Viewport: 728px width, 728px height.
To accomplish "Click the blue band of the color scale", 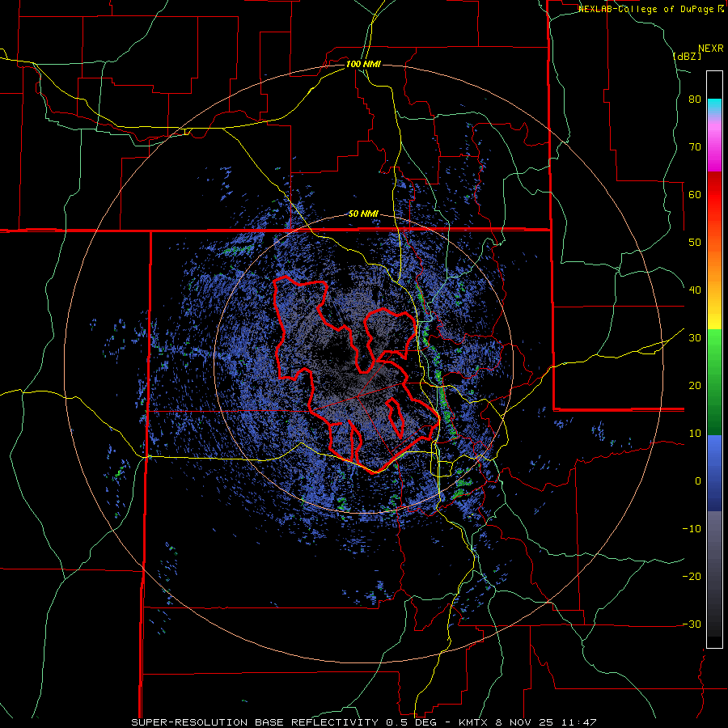I will pos(714,473).
